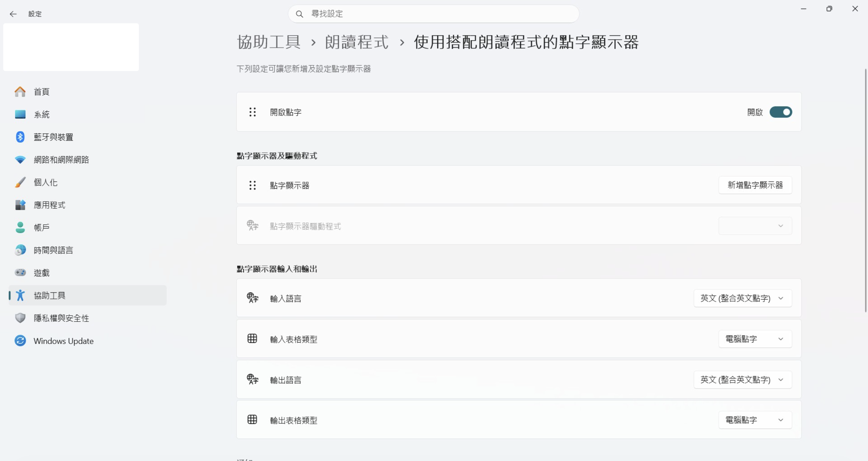The width and height of the screenshot is (868, 461).
Task: Open the 輸入表格類型 dropdown
Action: tap(755, 339)
